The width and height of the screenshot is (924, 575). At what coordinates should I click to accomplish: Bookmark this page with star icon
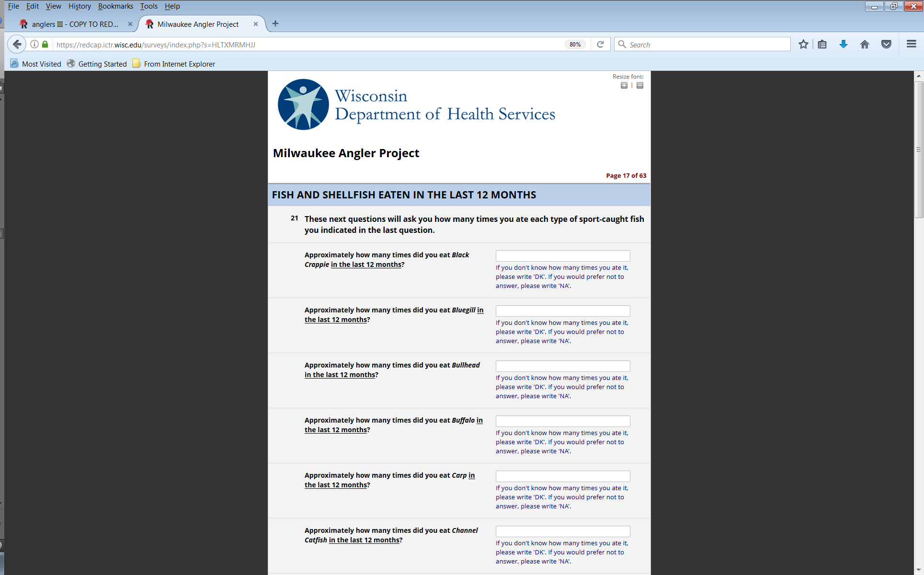803,45
